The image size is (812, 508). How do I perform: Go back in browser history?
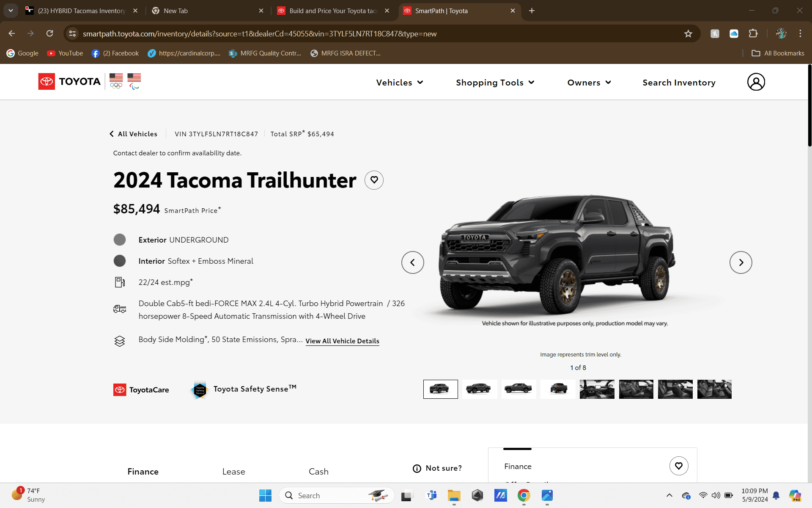[12, 33]
